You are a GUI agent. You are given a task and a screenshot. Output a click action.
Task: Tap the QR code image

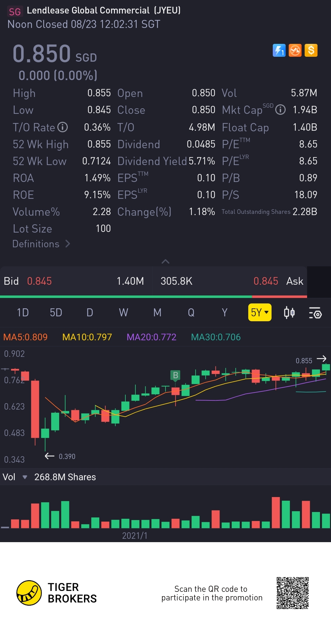293,593
